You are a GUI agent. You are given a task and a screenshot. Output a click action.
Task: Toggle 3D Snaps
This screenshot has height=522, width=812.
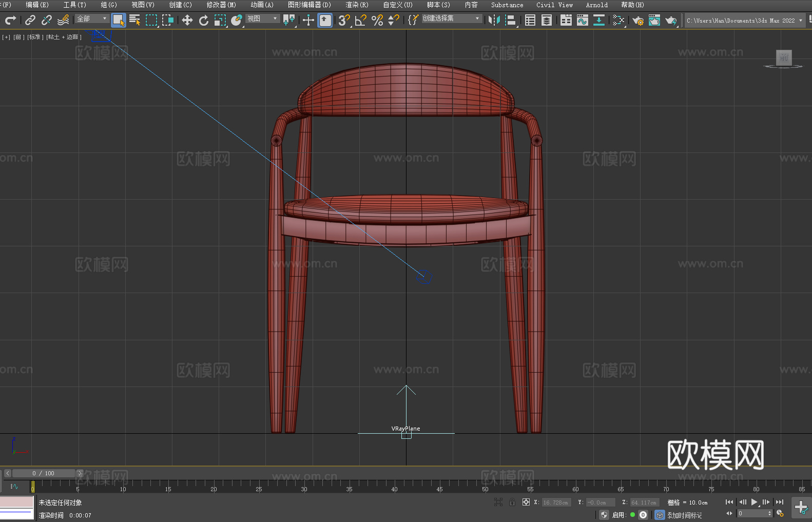tap(344, 20)
